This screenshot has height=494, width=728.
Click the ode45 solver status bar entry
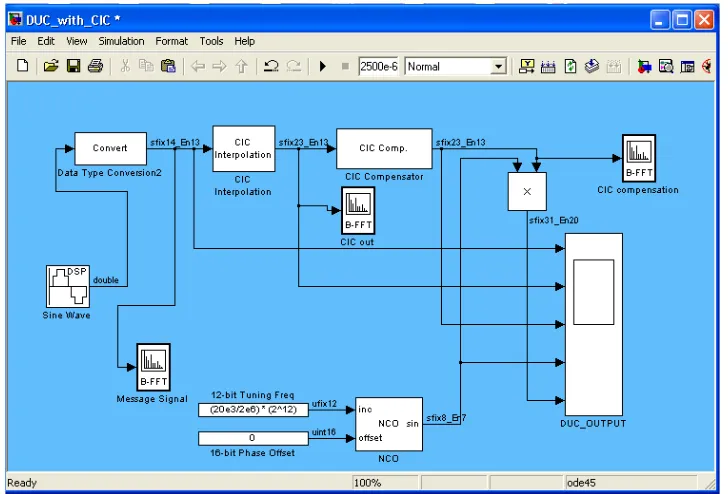pos(630,482)
